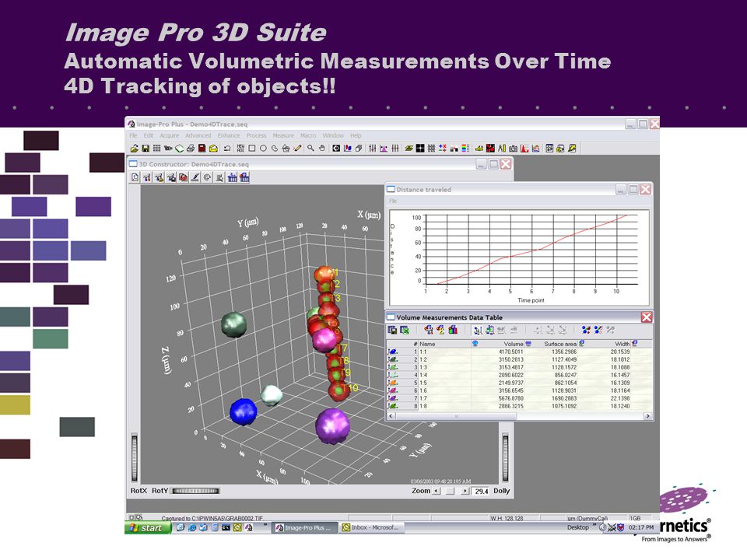This screenshot has width=747, height=560.
Task: Click data table scrollbar left arrow
Action: pos(391,415)
